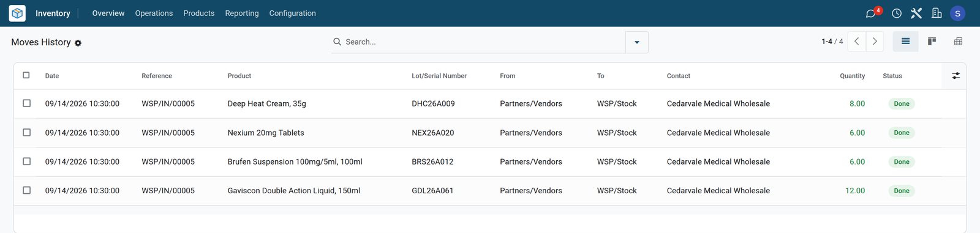Viewport: 980px width, 233px height.
Task: Sort by the Product column header
Action: tap(239, 76)
